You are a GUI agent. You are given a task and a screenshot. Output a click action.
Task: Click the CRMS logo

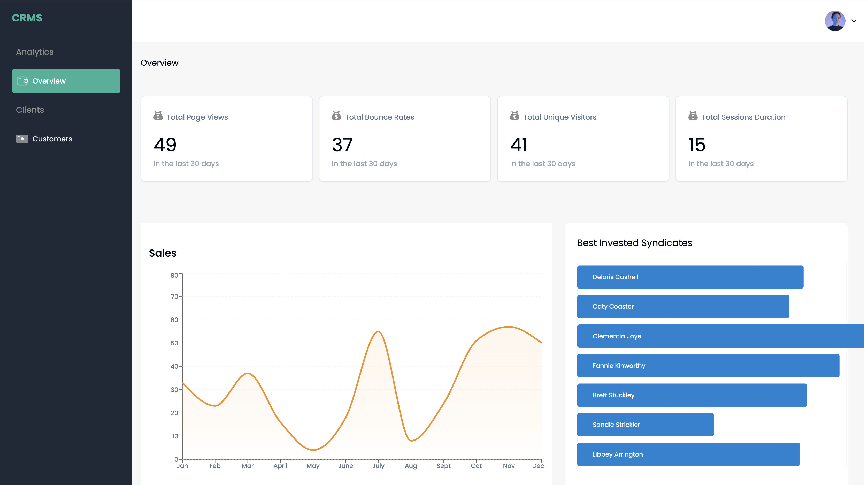coord(27,18)
